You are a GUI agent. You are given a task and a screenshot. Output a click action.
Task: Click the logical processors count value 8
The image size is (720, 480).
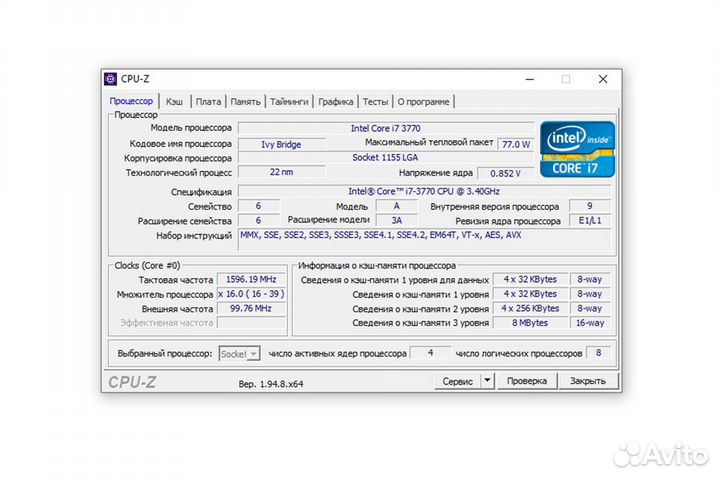tap(598, 353)
